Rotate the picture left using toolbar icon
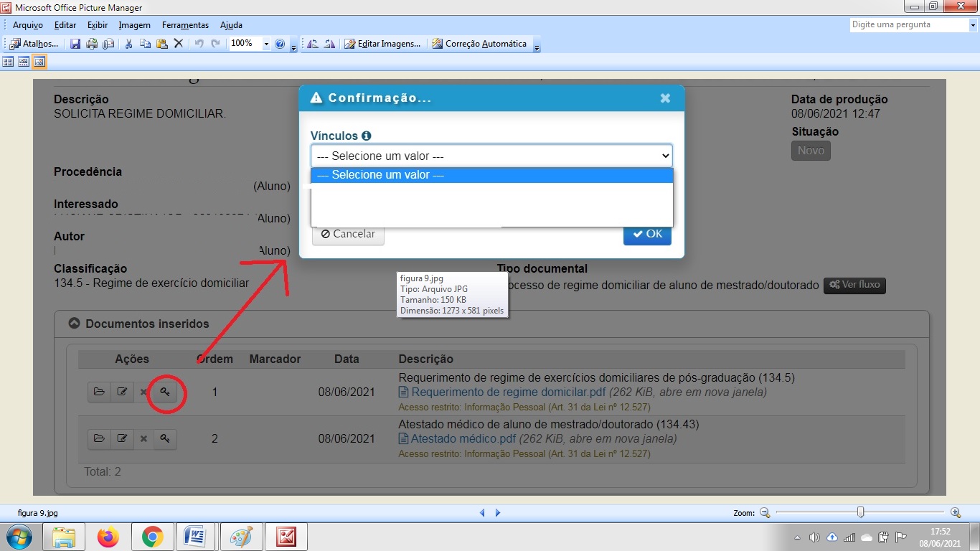This screenshot has height=551, width=980. pyautogui.click(x=313, y=44)
